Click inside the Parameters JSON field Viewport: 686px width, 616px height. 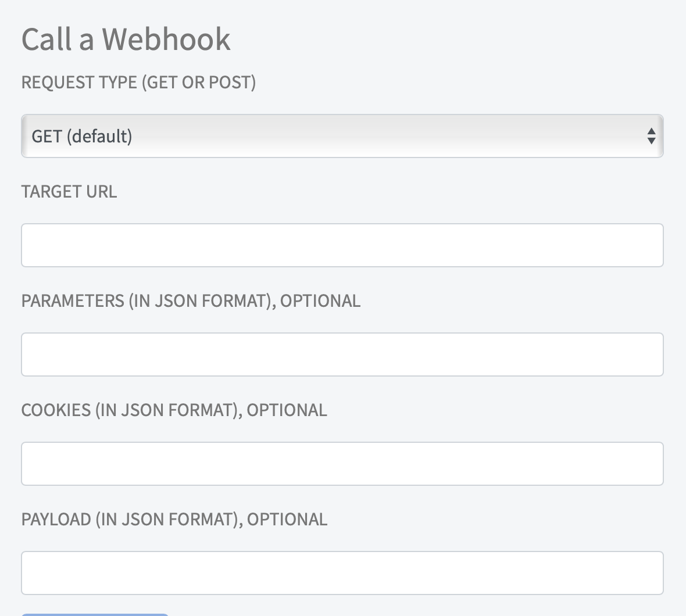342,354
